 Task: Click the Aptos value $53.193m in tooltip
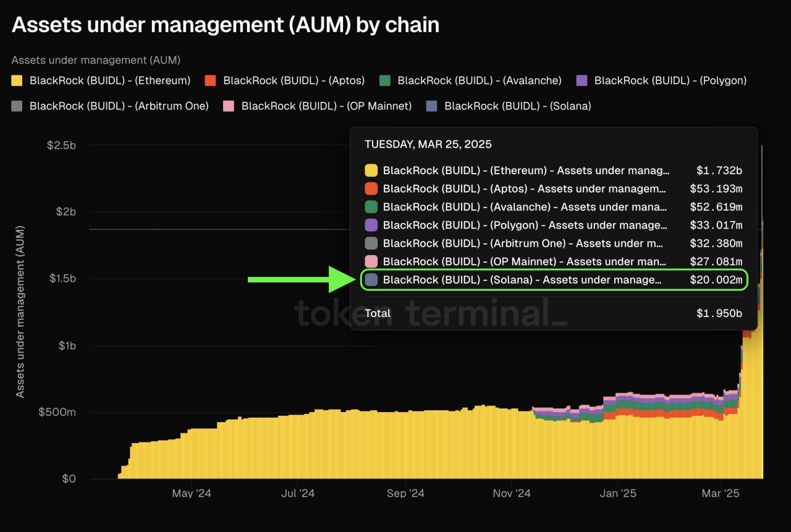pyautogui.click(x=716, y=189)
